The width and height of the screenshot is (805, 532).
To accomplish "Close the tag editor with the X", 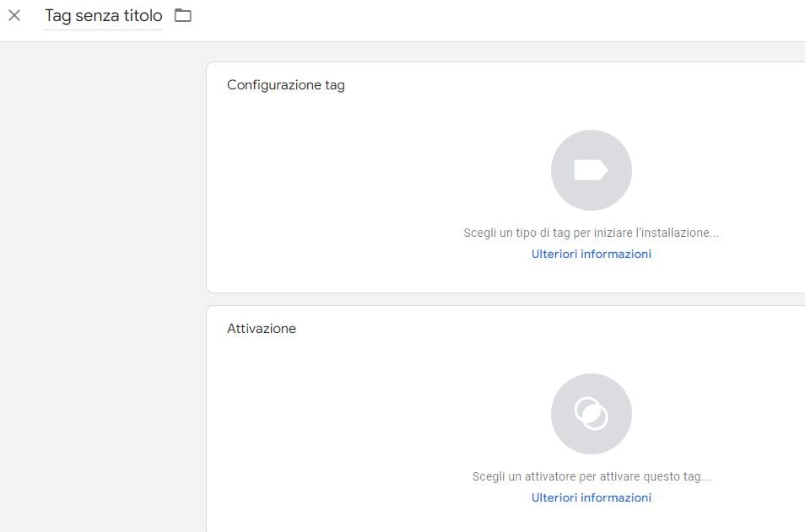I will pos(14,15).
